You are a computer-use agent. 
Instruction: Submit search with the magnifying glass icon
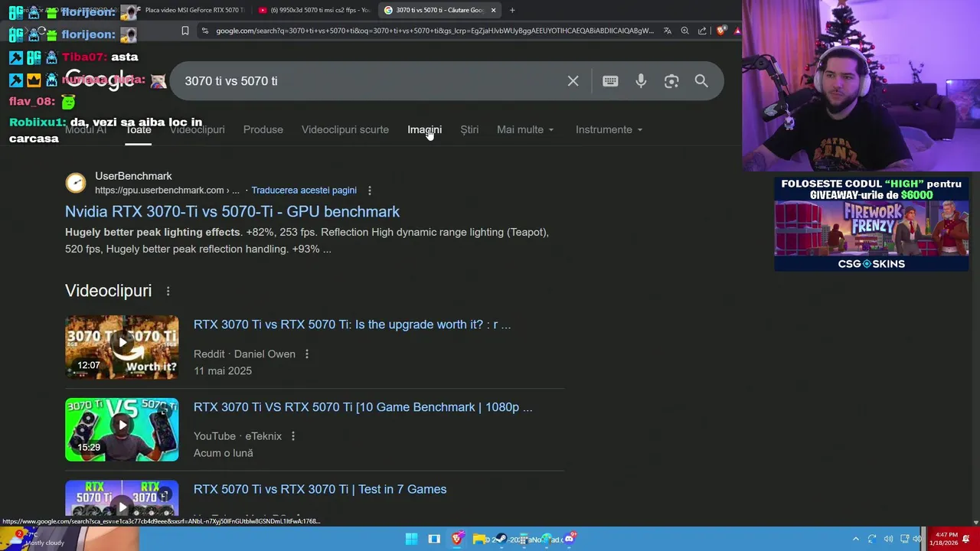(701, 81)
